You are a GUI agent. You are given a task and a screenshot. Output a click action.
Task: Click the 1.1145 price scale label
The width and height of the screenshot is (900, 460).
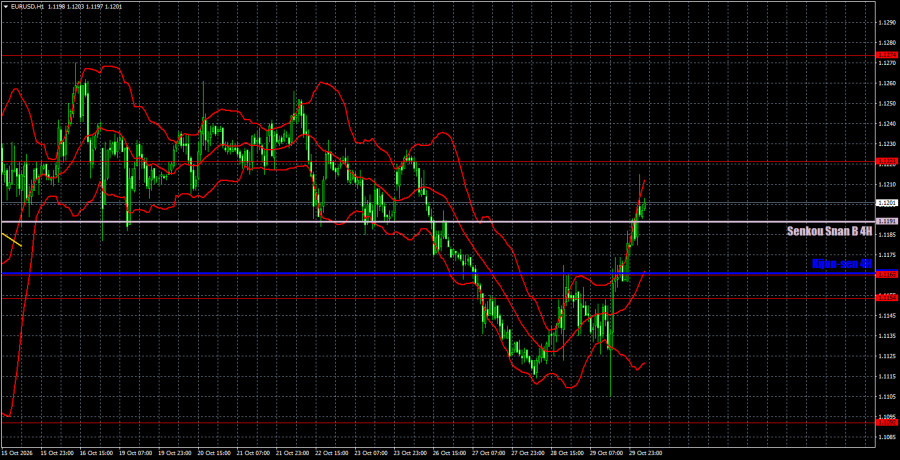887,316
